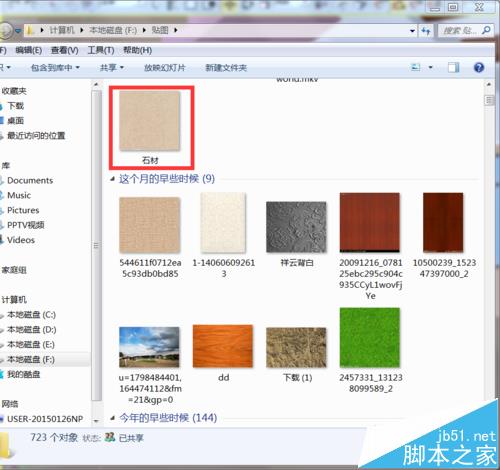Screen dimensions: 500x470
Task: Open 本地磁盘 (E:) in the sidebar
Action: coord(31,344)
